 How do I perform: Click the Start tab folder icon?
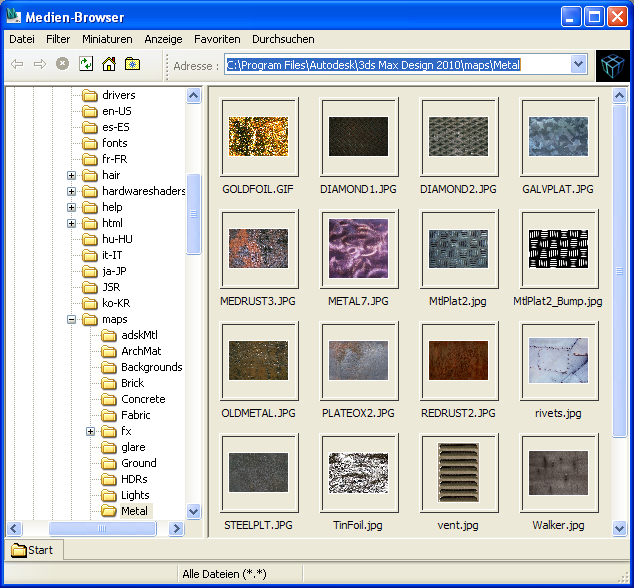[x=19, y=550]
